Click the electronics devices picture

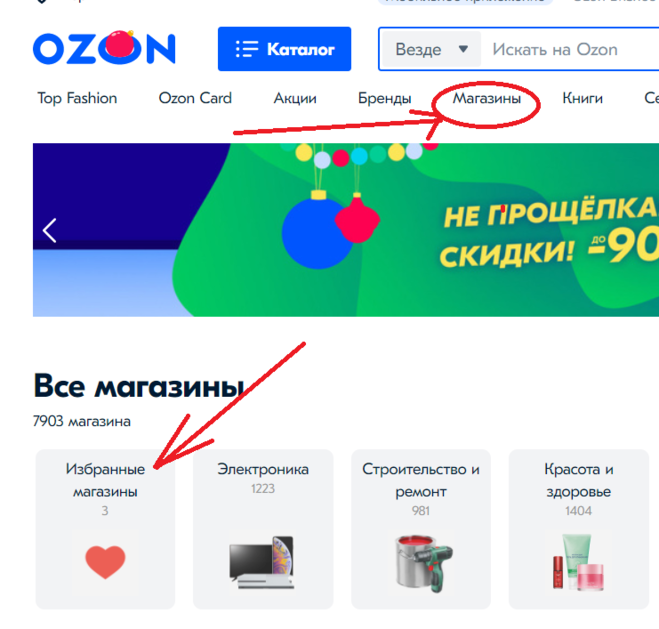262,562
